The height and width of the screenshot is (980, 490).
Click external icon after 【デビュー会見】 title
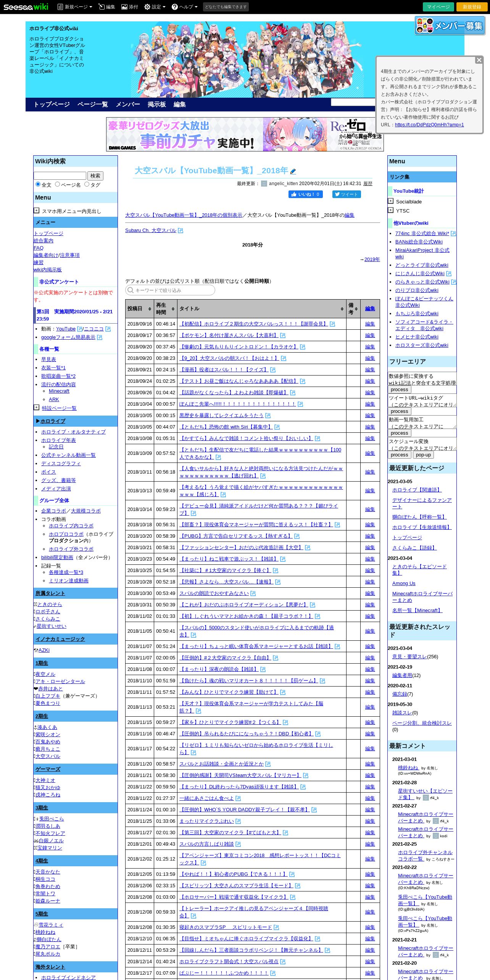[x=193, y=513]
